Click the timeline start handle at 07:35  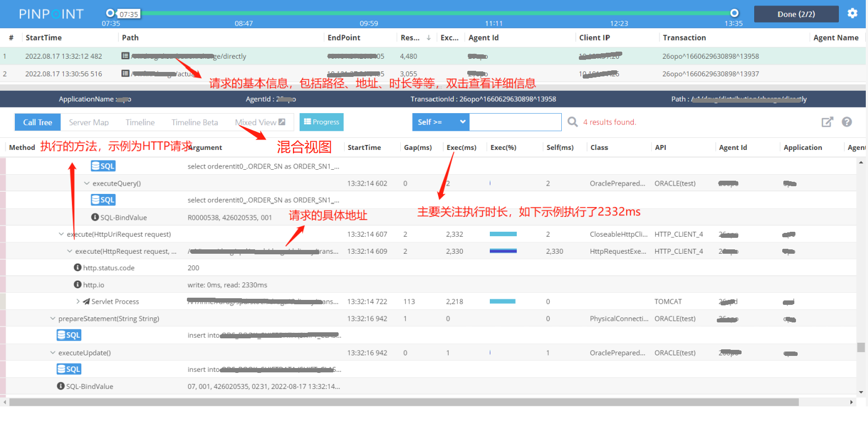(x=110, y=13)
